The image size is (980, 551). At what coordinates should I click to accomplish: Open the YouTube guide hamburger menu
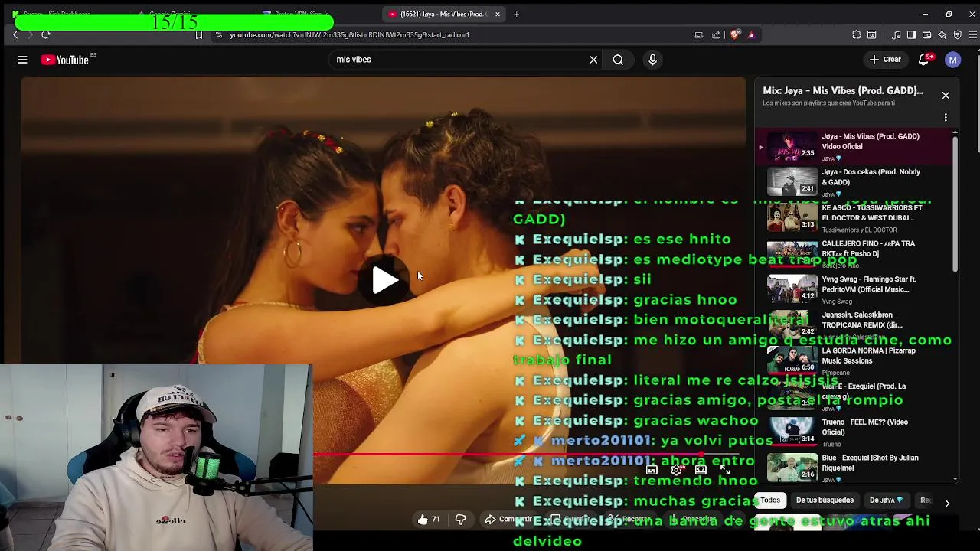[22, 60]
